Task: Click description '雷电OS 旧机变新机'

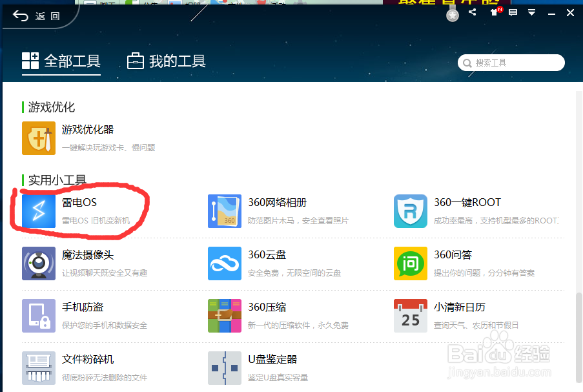Action: 96,221
